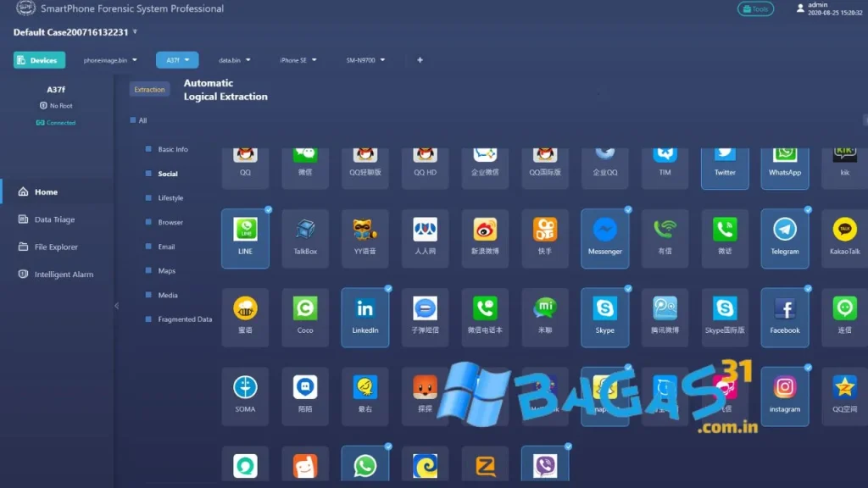868x488 pixels.
Task: Check the Social category checkbox
Action: [148, 174]
